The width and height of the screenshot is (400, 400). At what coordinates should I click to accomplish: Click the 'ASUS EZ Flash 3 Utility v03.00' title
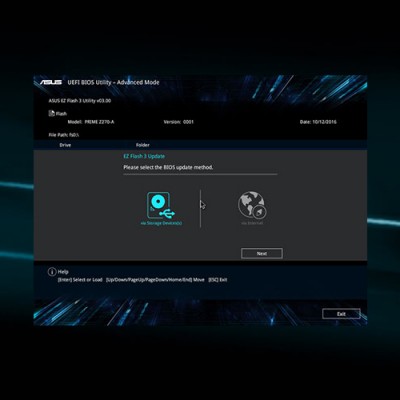click(x=80, y=100)
